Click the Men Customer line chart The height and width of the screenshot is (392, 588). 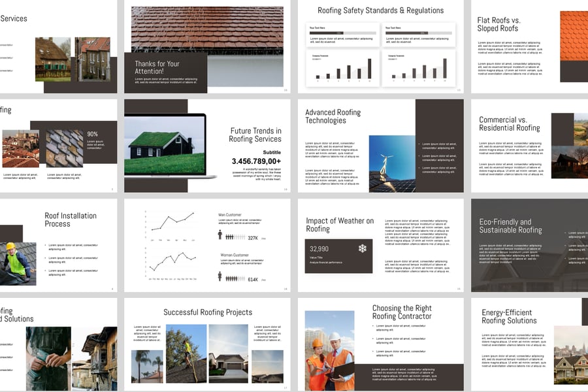pyautogui.click(x=172, y=223)
